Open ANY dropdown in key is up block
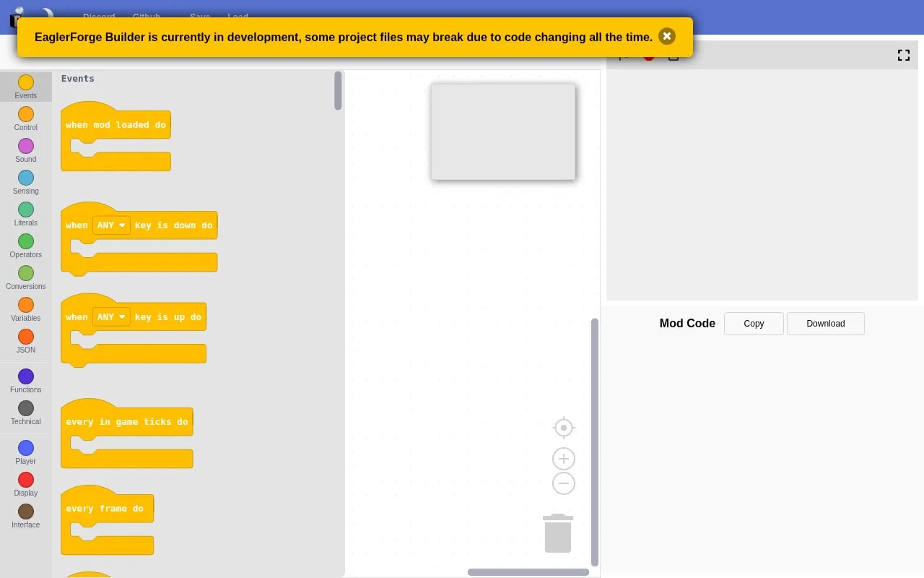The width and height of the screenshot is (924, 578). point(111,317)
